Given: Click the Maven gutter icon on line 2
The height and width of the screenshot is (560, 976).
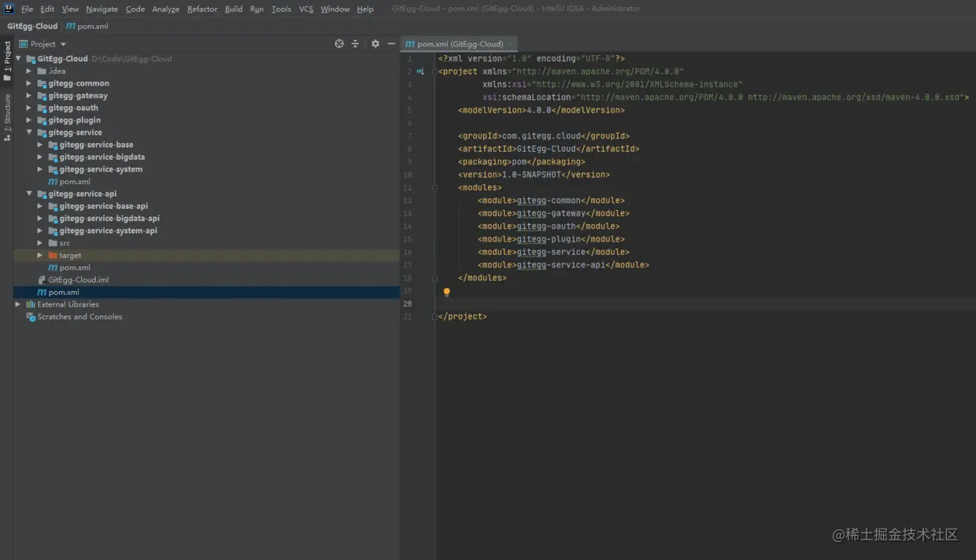Looking at the screenshot, I should pos(420,72).
